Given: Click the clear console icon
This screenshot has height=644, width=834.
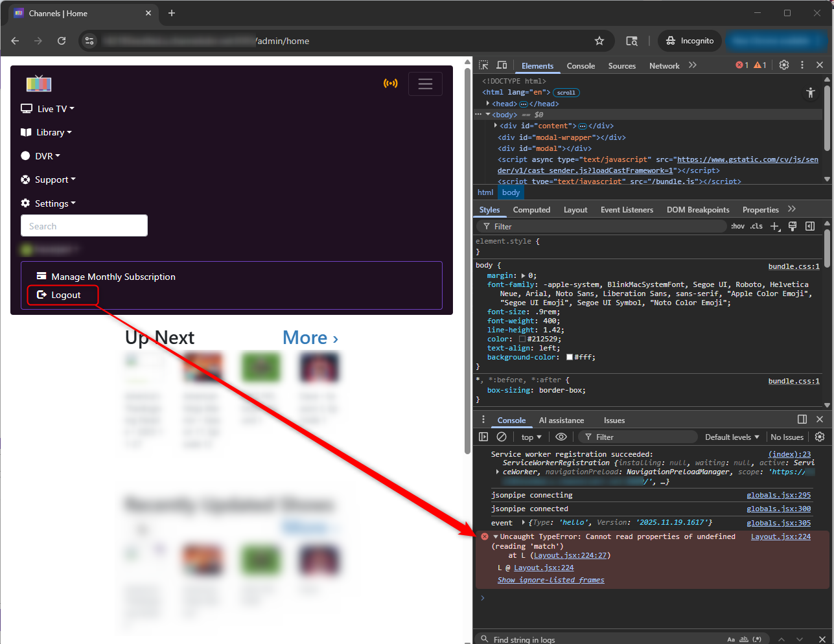Looking at the screenshot, I should click(x=501, y=437).
